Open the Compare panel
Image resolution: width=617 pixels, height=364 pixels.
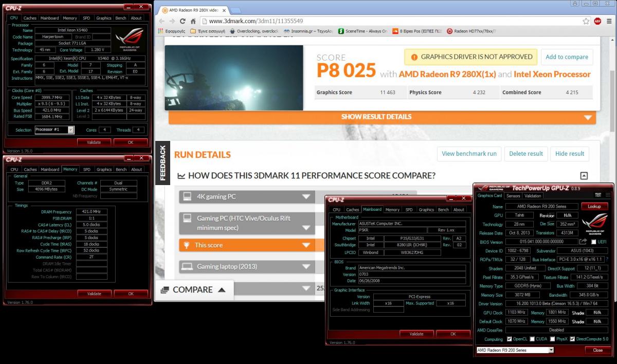194,290
